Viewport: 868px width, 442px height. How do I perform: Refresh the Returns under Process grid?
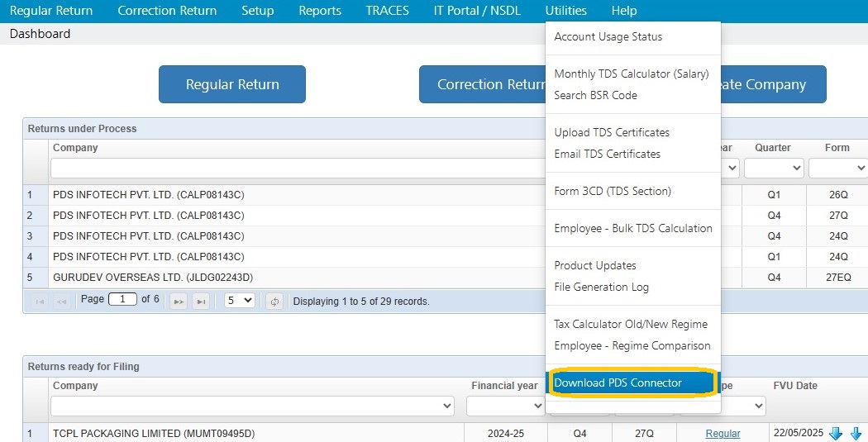274,302
